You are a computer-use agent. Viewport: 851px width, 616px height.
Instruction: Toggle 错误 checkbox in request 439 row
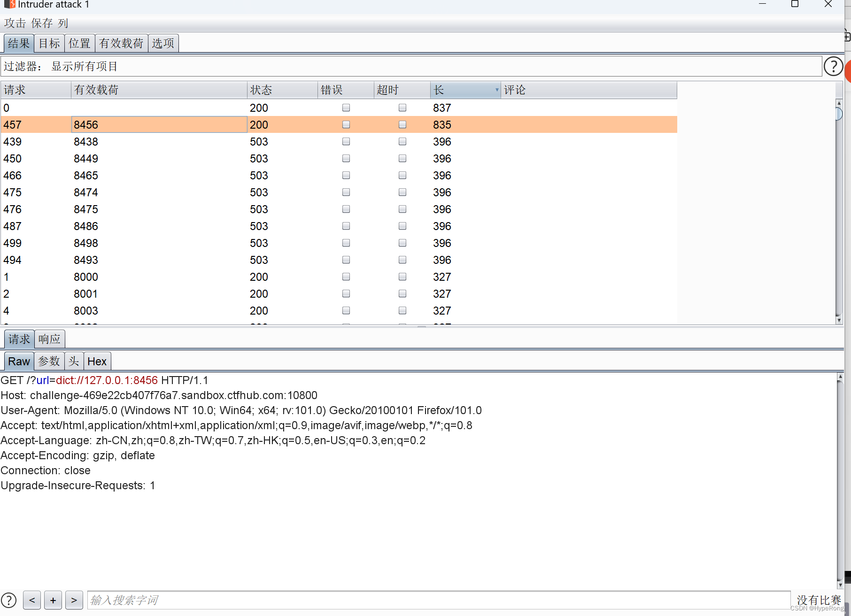(x=346, y=141)
